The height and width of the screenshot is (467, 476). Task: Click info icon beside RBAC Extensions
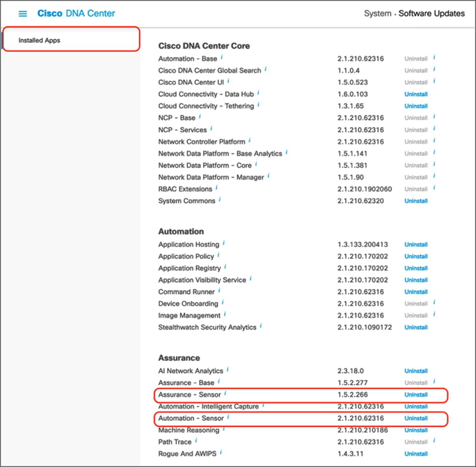(x=217, y=188)
